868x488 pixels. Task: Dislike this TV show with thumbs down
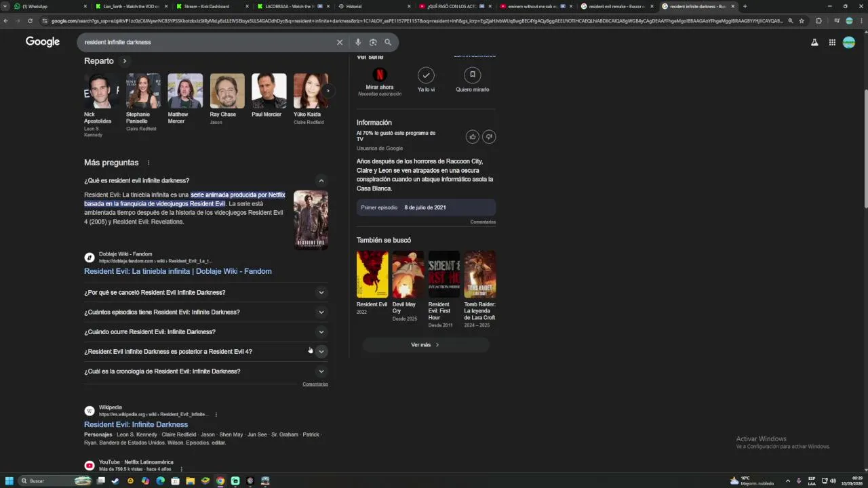(x=489, y=137)
